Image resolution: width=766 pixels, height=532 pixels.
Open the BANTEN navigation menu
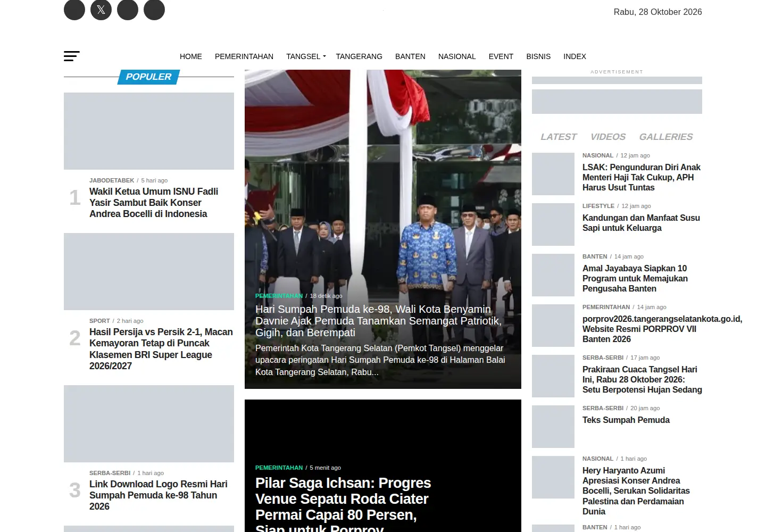tap(410, 56)
